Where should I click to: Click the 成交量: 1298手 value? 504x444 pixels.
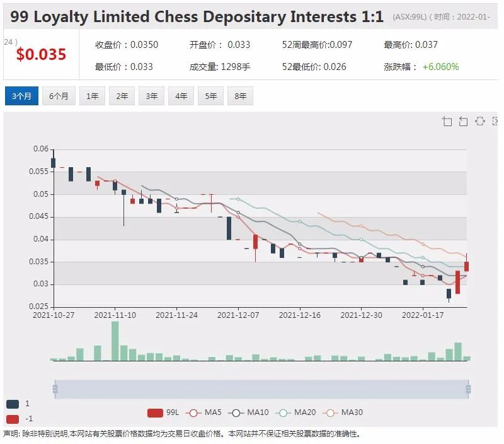[220, 67]
